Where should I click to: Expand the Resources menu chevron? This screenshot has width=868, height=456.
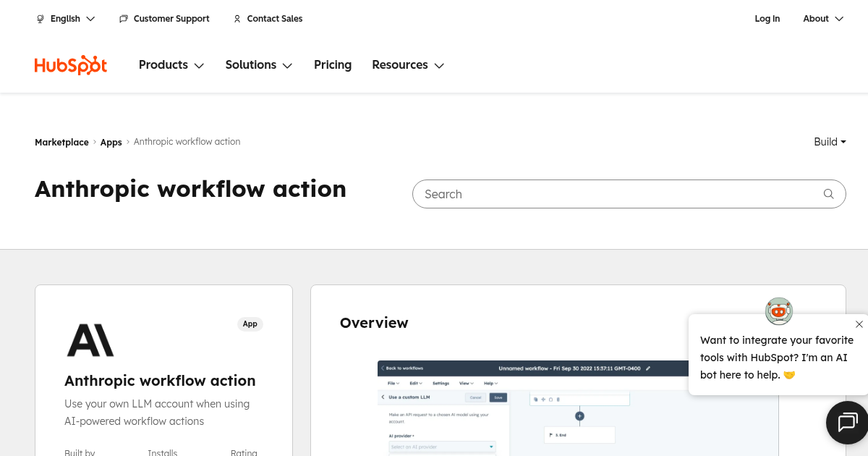(439, 66)
